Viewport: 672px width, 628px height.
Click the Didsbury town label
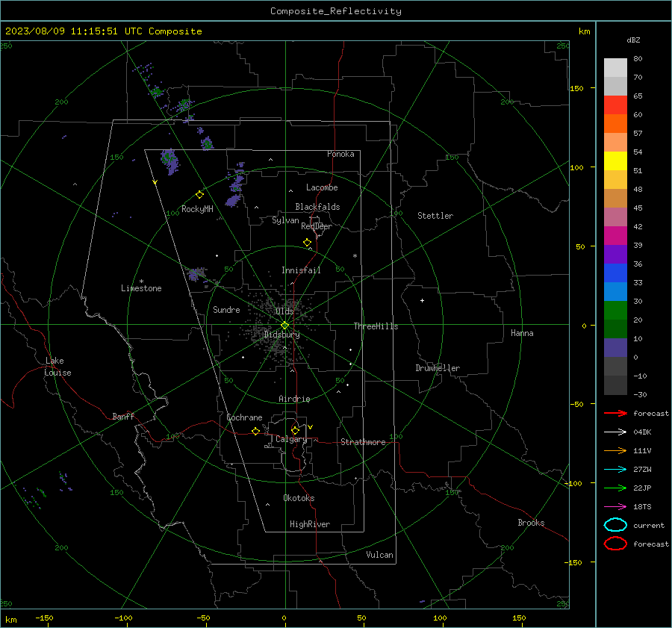281,335
